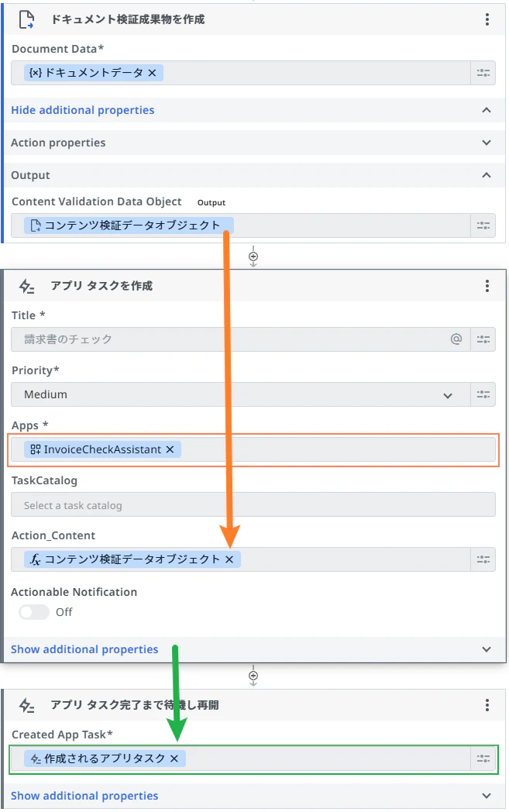The width and height of the screenshot is (509, 812).
Task: Toggle the Actionable Notification switch
Action: point(34,612)
